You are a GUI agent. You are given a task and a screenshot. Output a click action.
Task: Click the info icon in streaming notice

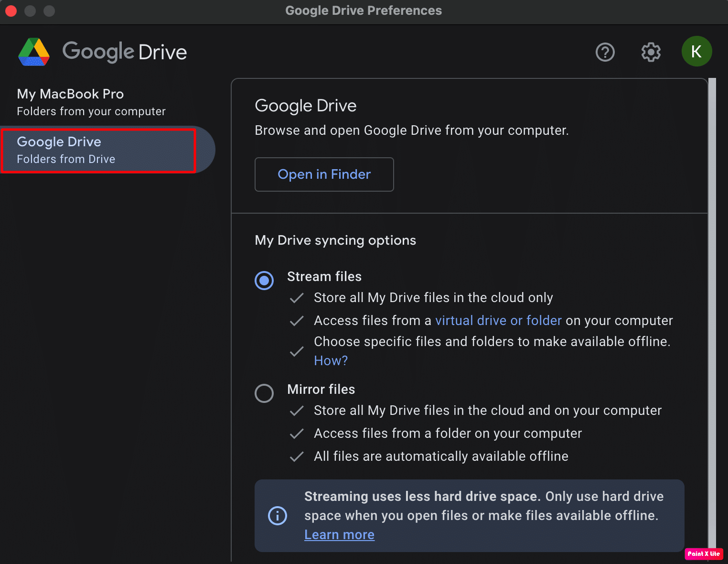pos(278,516)
